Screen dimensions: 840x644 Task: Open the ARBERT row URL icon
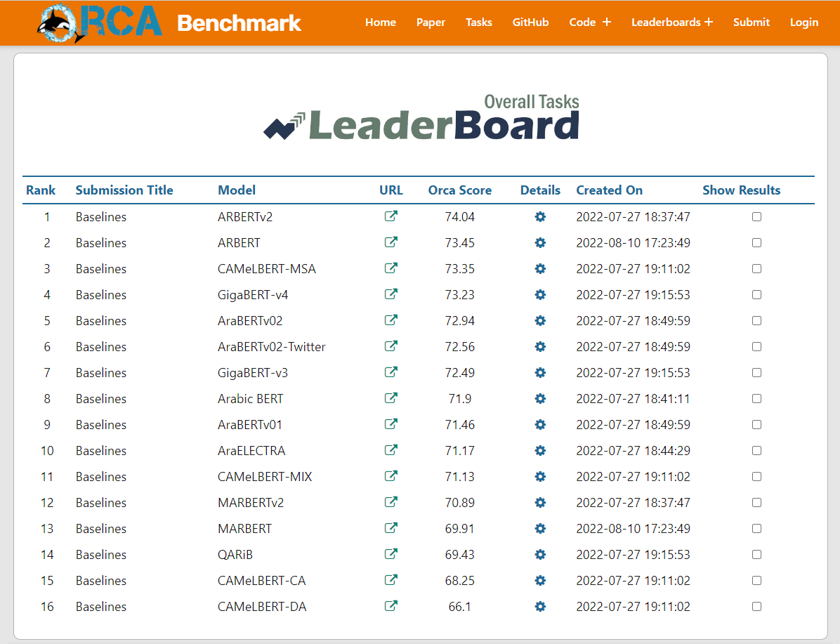pyautogui.click(x=391, y=242)
